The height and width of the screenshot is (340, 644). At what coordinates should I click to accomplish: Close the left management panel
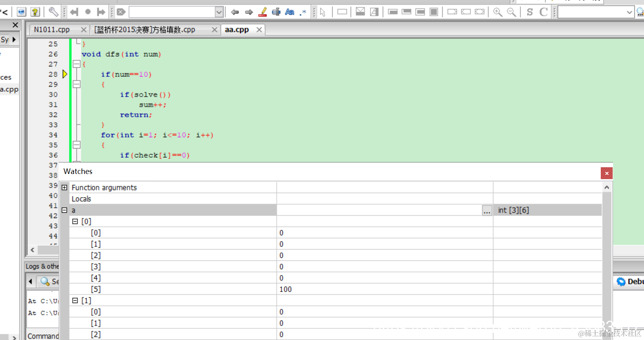click(x=15, y=25)
